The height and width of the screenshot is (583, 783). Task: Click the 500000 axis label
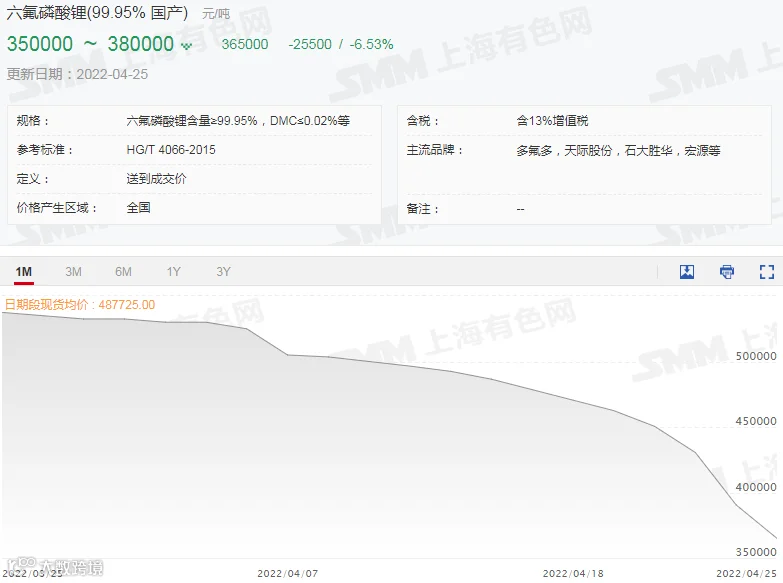[756, 356]
